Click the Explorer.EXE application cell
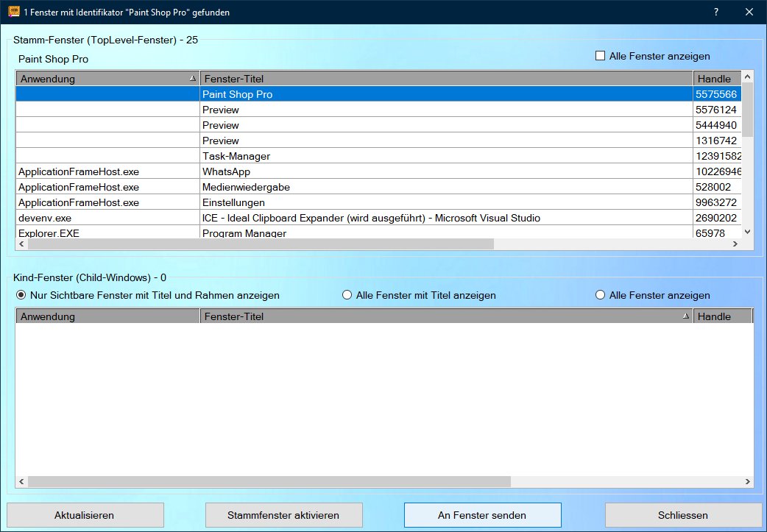767x532 pixels. point(107,233)
